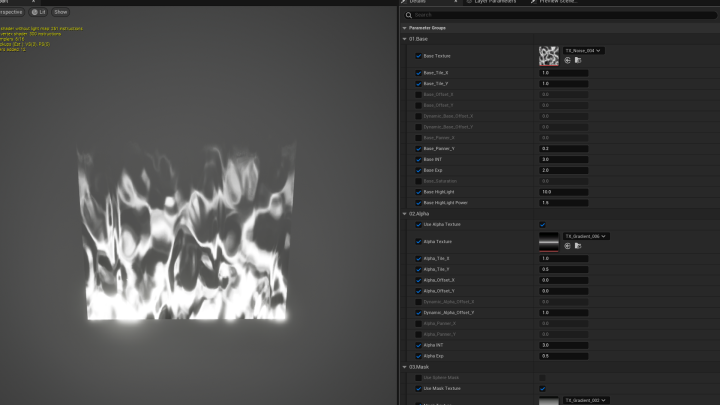Enable the Use Sphere Mask override checkbox
Image resolution: width=720 pixels, height=405 pixels.
click(418, 377)
